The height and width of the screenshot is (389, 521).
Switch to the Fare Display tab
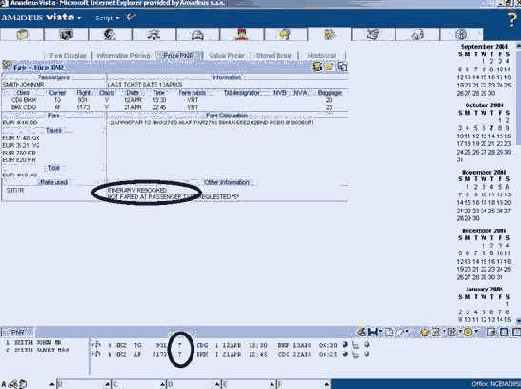68,56
